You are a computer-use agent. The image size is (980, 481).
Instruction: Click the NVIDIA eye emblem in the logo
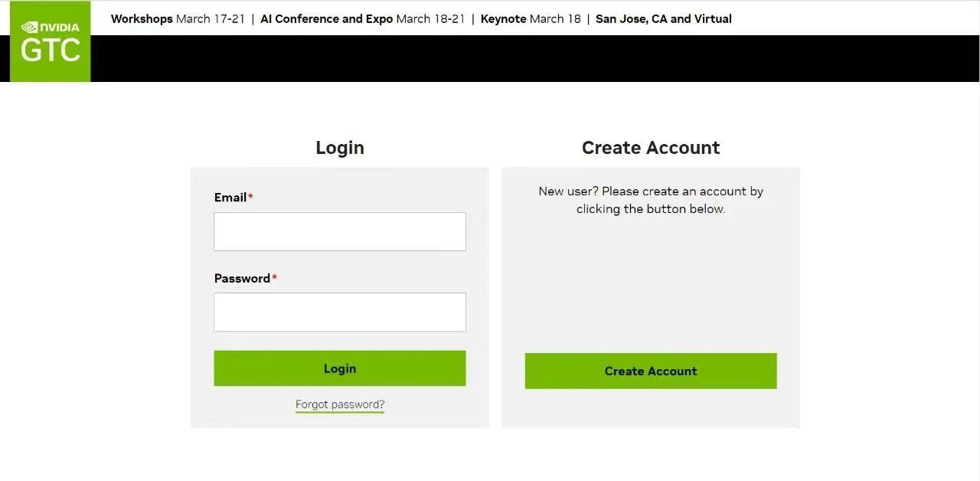(28, 28)
